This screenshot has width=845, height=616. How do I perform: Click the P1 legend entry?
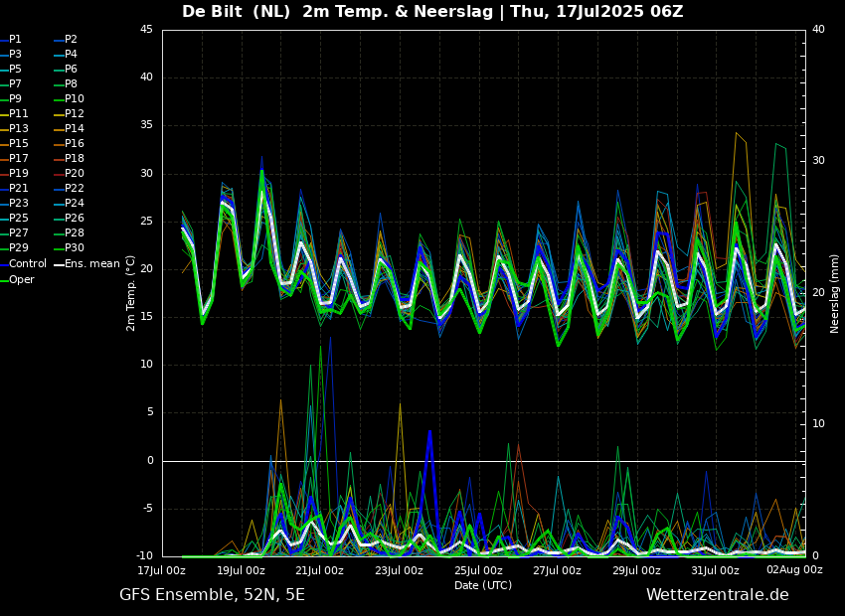[15, 40]
